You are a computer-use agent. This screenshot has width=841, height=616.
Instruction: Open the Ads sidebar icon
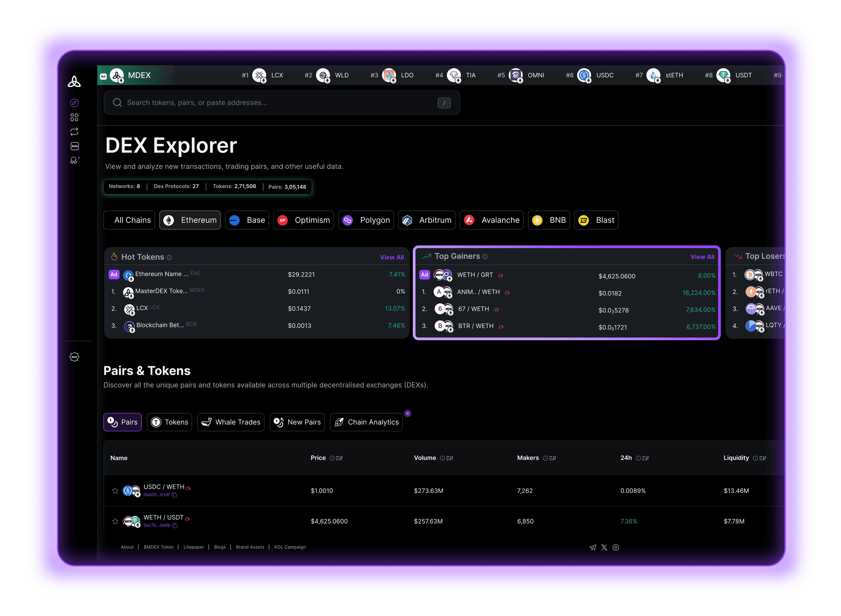[75, 146]
